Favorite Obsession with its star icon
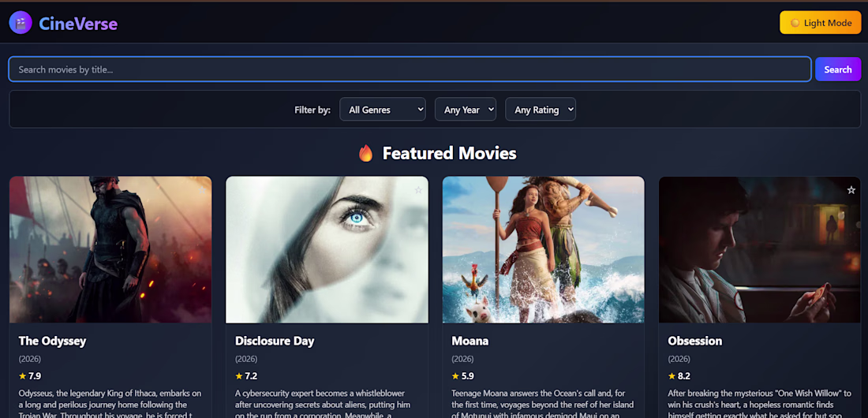868x418 pixels. pyautogui.click(x=851, y=190)
